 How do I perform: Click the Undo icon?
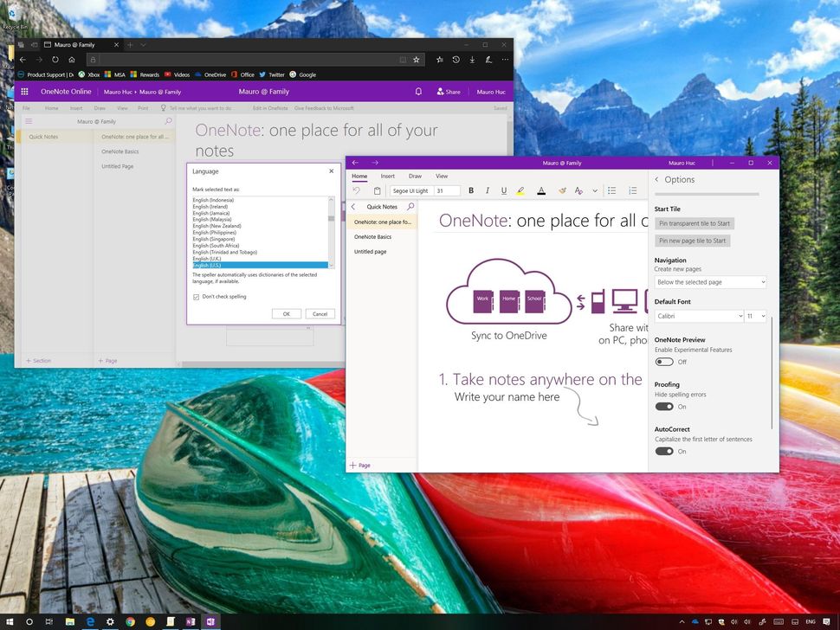click(357, 190)
